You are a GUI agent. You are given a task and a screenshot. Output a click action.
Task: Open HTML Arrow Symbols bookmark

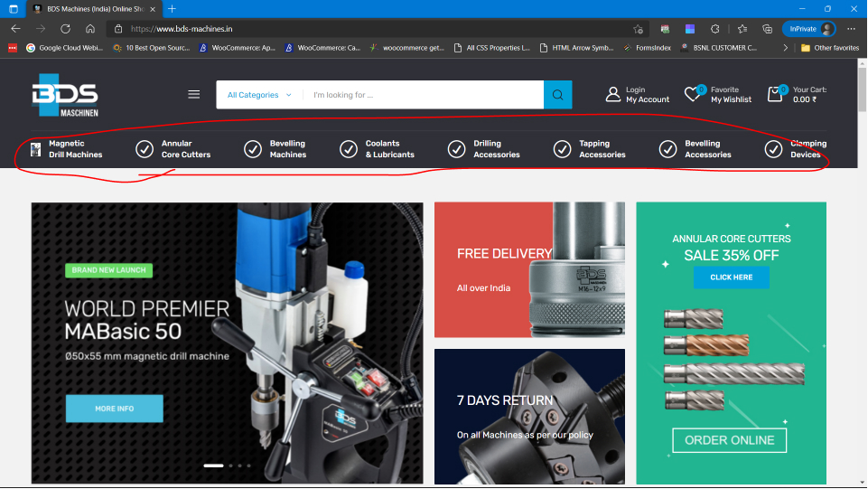click(576, 48)
